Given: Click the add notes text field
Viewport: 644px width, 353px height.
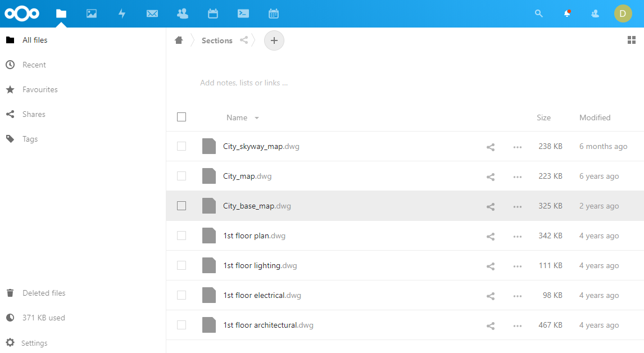Looking at the screenshot, I should click(244, 83).
